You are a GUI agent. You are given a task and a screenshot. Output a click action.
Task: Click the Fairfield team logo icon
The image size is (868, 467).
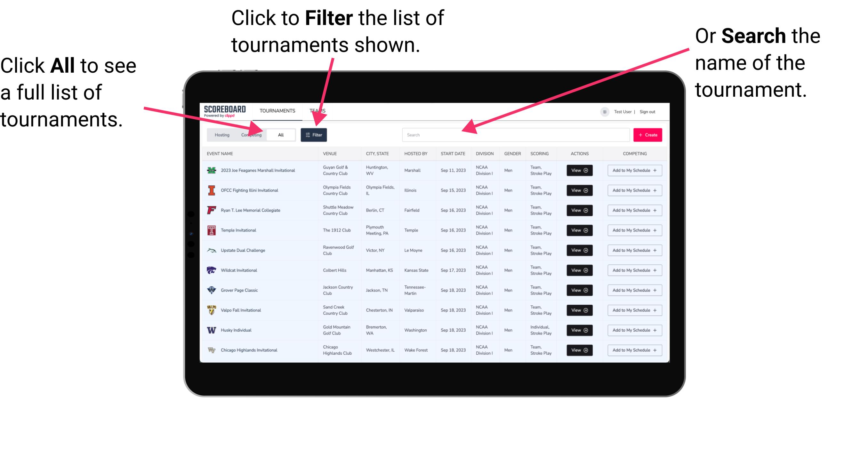212,210
